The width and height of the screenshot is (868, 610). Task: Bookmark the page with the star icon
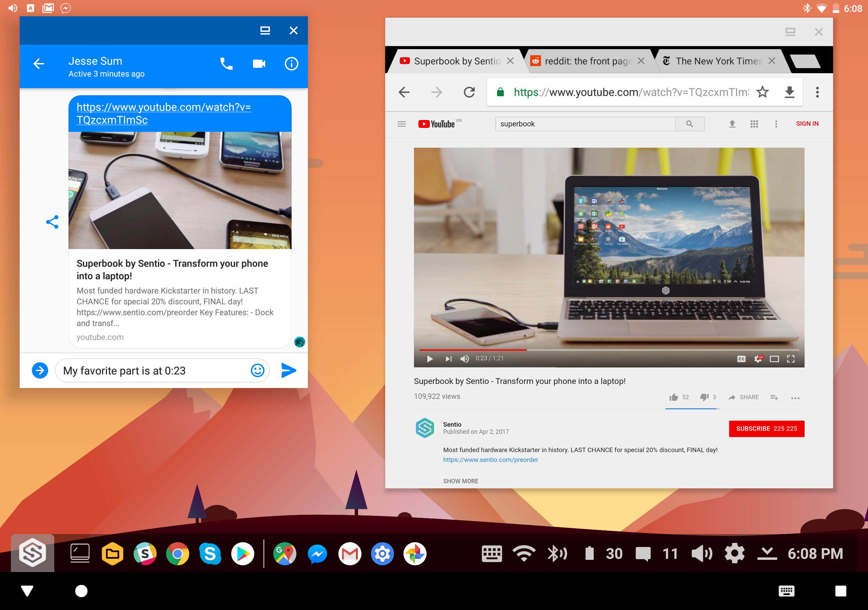tap(762, 92)
